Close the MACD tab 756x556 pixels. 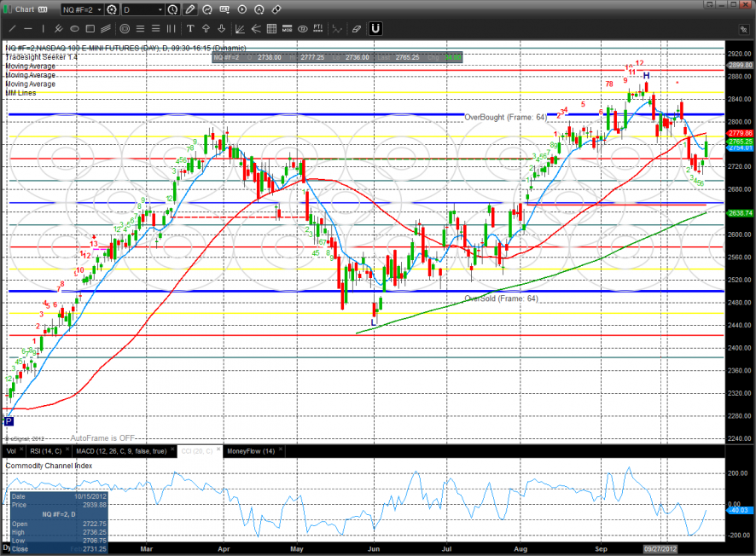pyautogui.click(x=172, y=449)
